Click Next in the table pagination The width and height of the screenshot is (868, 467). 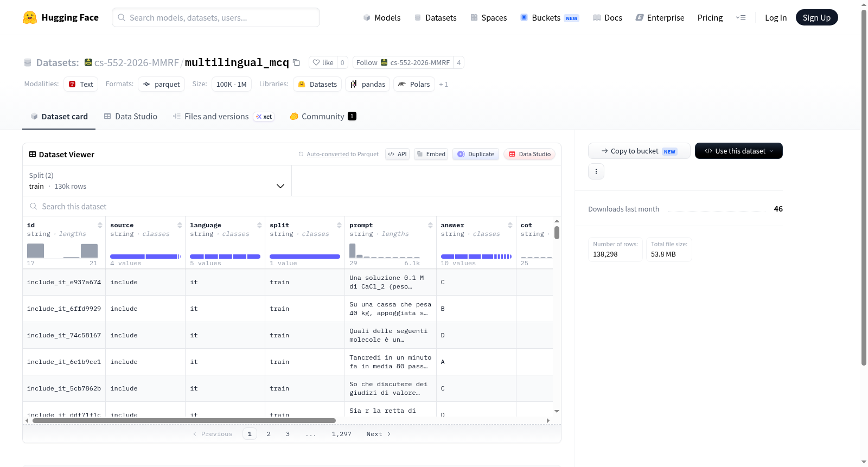coord(378,434)
